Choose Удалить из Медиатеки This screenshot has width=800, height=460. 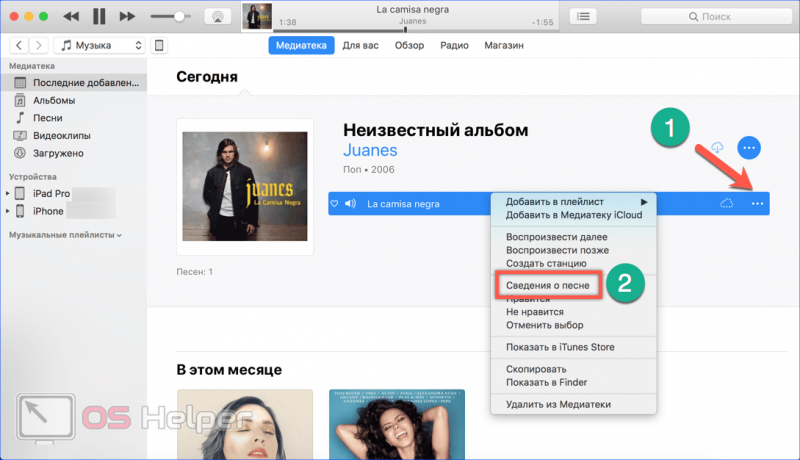click(x=573, y=404)
